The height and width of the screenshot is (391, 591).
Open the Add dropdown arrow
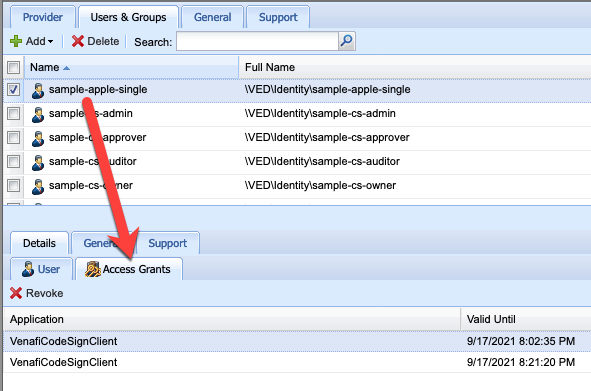pos(50,41)
